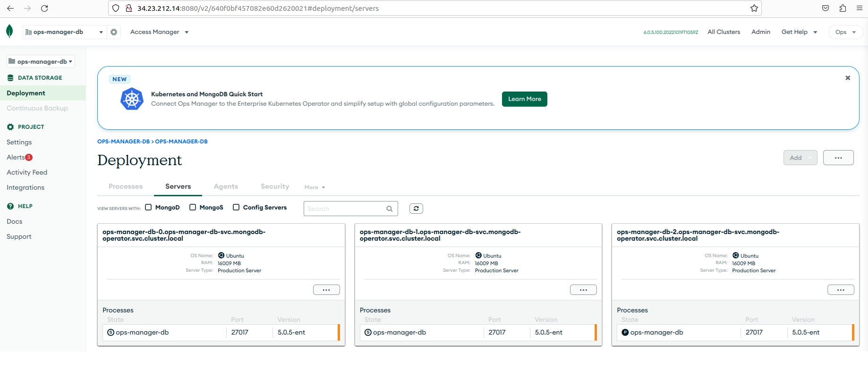The image size is (868, 369).
Task: Click secondary state icon on ops-manager-db-0 process
Action: [x=111, y=332]
